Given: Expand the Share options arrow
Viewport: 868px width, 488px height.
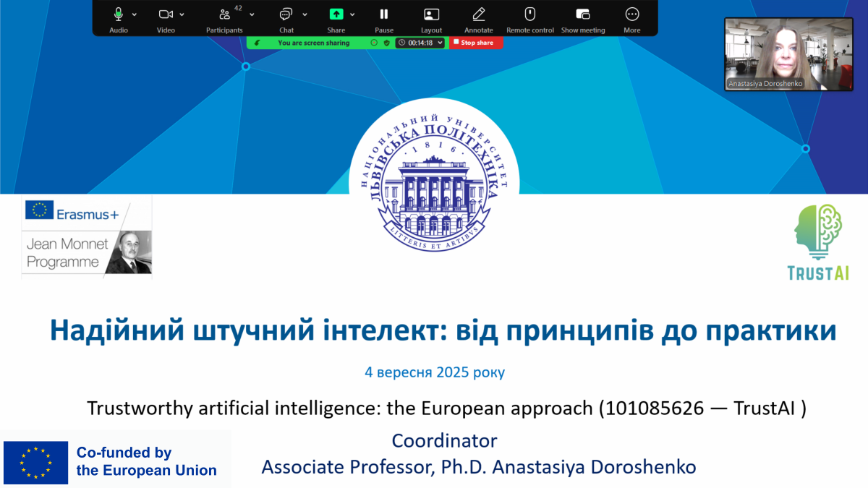Looking at the screenshot, I should pyautogui.click(x=352, y=14).
